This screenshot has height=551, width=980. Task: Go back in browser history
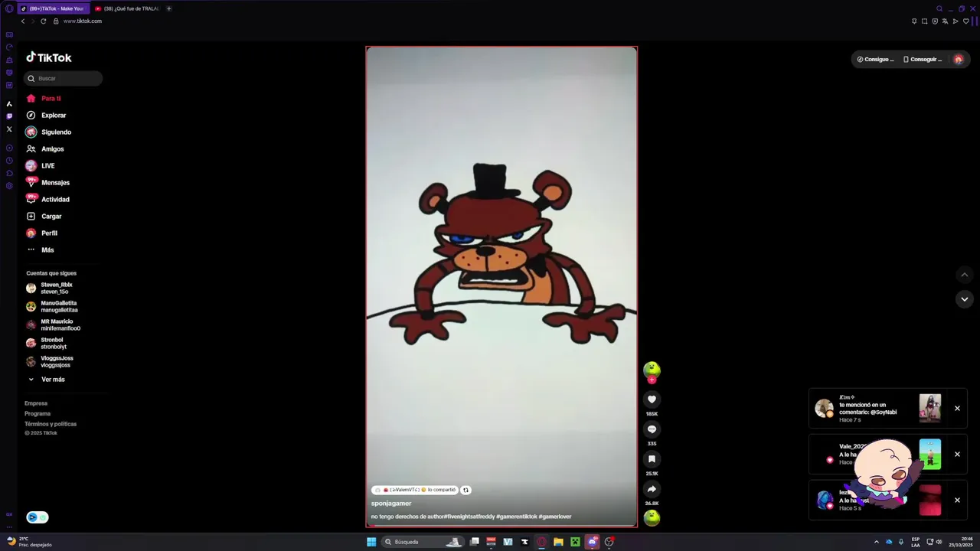click(23, 21)
